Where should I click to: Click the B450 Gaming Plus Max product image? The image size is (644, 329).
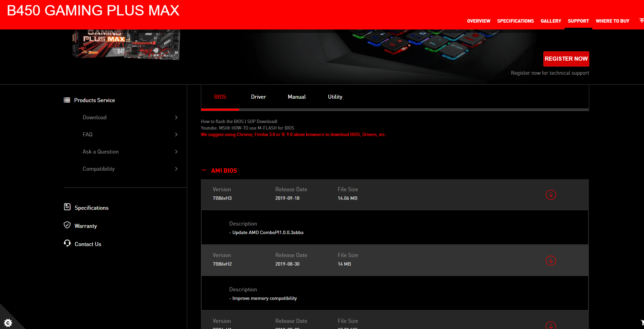pos(126,45)
